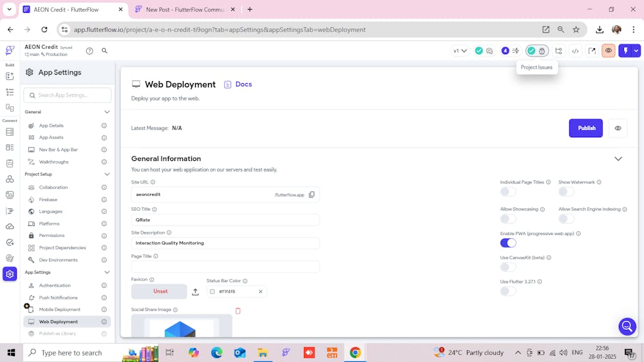The image size is (644, 362).
Task: Copy the site URL with copy icon
Action: click(x=312, y=195)
